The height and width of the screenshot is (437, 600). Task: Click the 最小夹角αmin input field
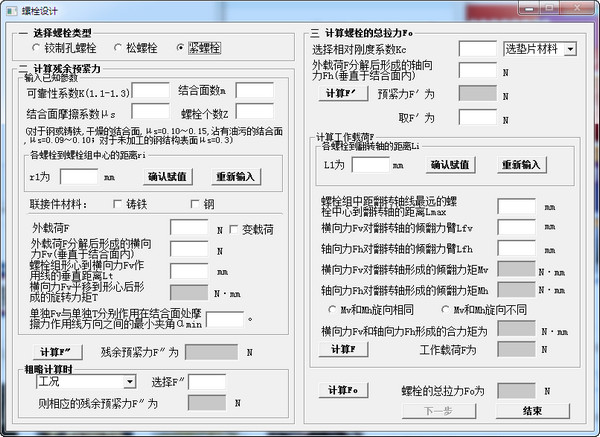[x=225, y=319]
